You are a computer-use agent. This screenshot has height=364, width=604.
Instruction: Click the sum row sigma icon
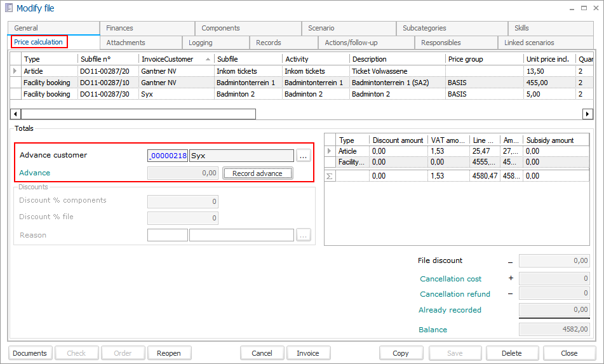329,176
